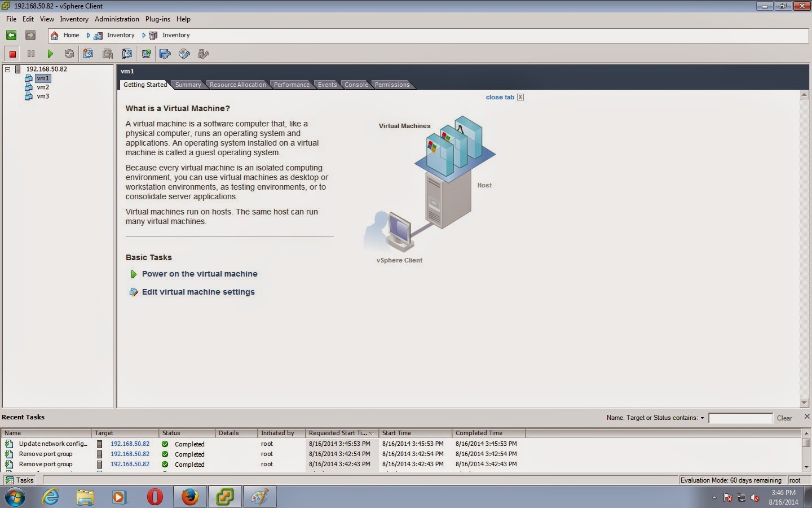This screenshot has height=508, width=812.
Task: Open the Snapshot Manager icon
Action: 127,54
